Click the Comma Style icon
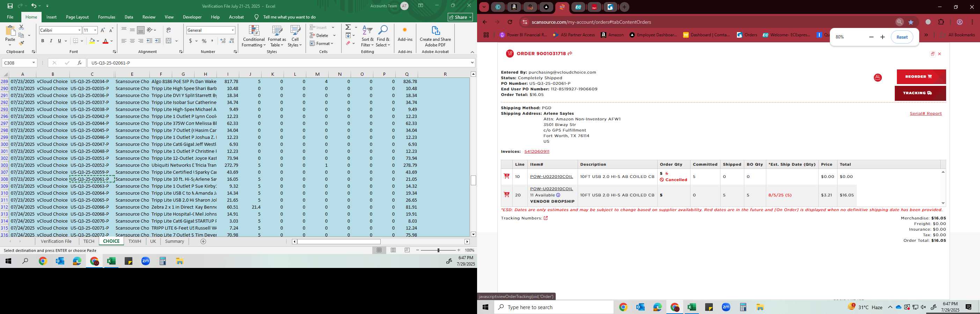This screenshot has width=980, height=314. click(212, 41)
